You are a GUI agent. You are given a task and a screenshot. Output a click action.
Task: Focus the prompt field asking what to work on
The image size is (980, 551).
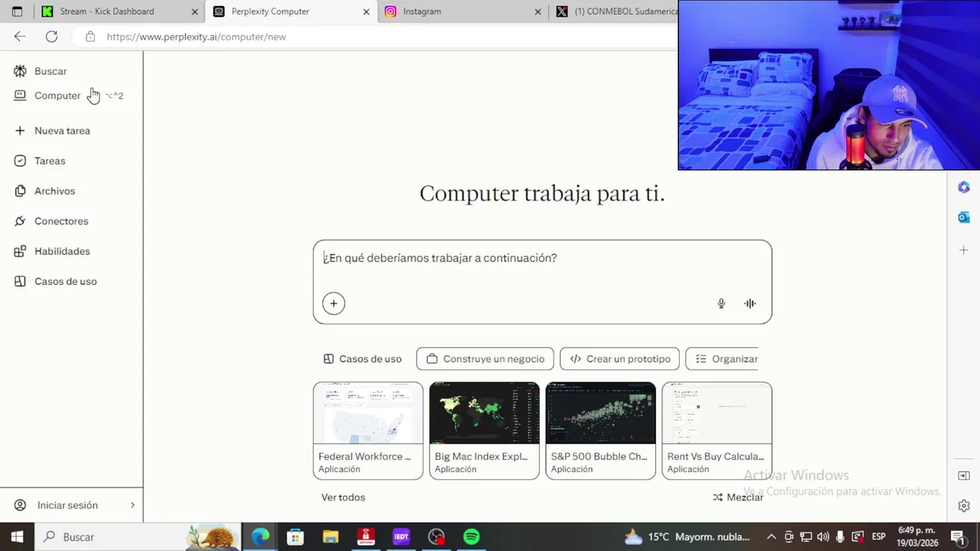(x=542, y=259)
